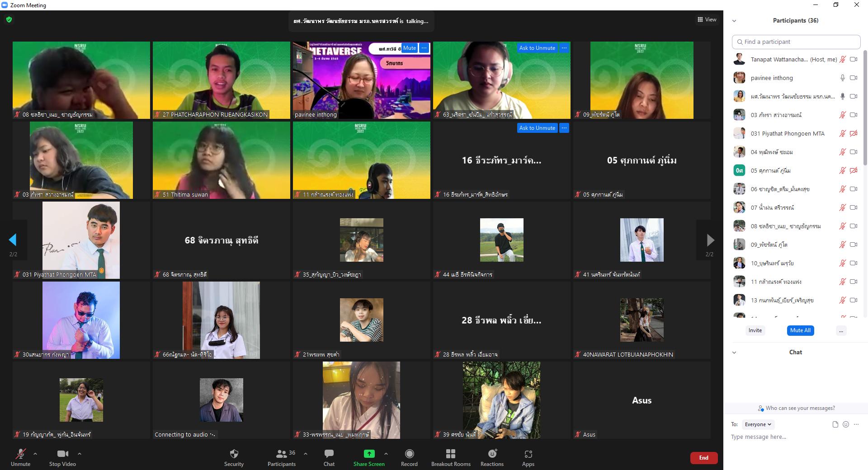The height and width of the screenshot is (470, 868).
Task: Click the green Share Screen icon
Action: tap(369, 454)
